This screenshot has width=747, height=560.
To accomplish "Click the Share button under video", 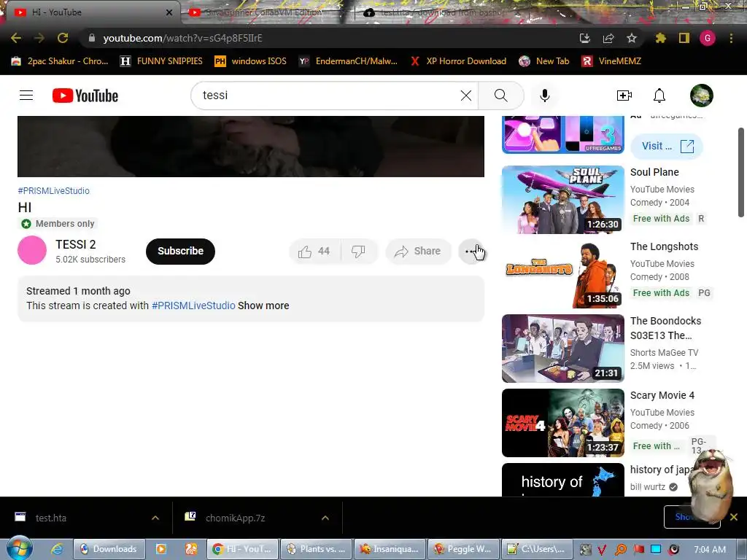I will tap(418, 251).
